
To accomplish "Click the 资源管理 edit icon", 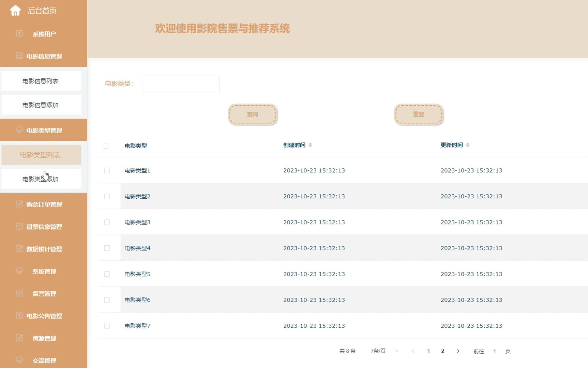I will 19,338.
